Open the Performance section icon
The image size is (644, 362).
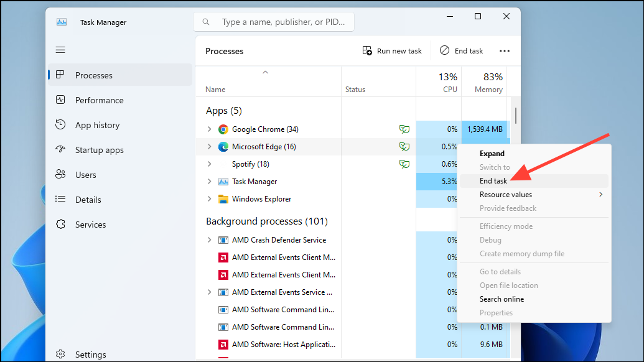pyautogui.click(x=60, y=100)
